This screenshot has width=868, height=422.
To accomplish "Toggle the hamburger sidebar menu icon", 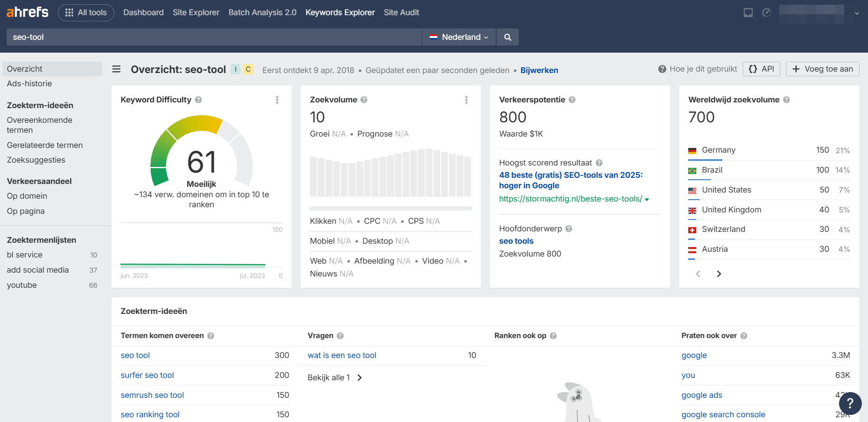I will (x=116, y=69).
